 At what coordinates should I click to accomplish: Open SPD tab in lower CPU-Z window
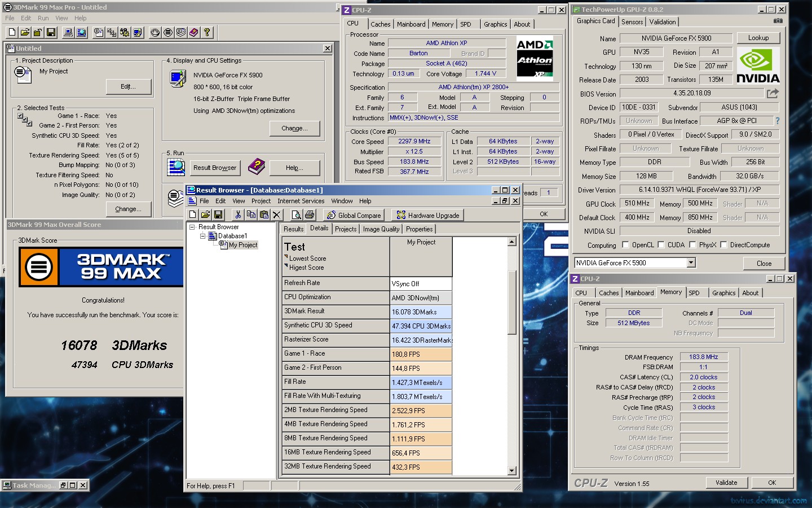click(x=694, y=293)
